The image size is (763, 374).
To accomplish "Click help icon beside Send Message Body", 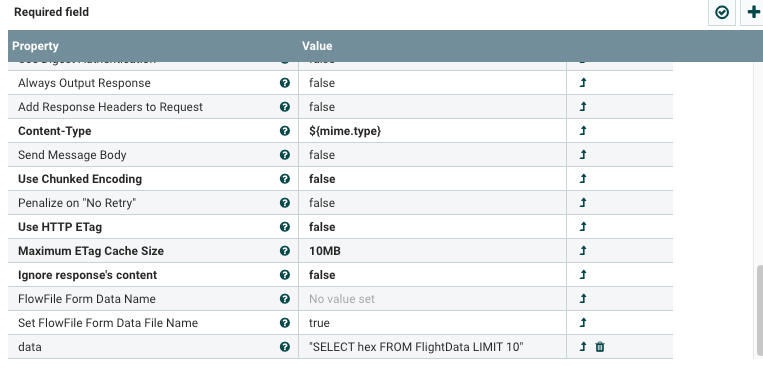I will point(285,155).
